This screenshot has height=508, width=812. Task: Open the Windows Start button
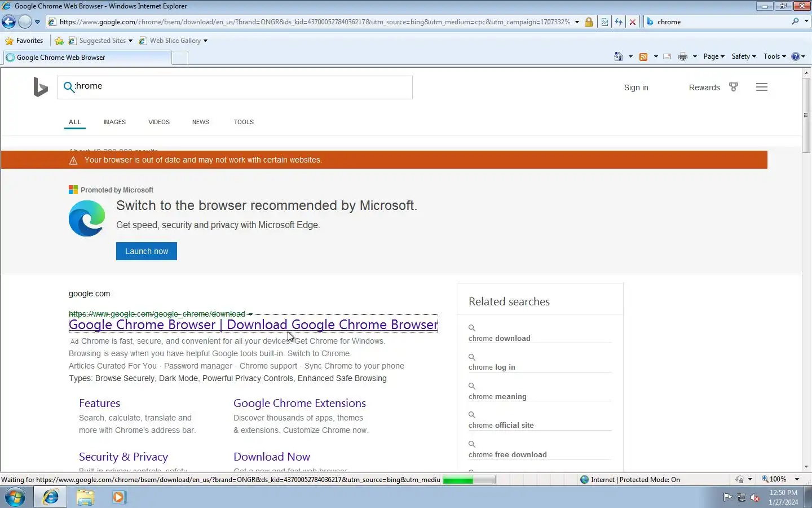pyautogui.click(x=15, y=497)
